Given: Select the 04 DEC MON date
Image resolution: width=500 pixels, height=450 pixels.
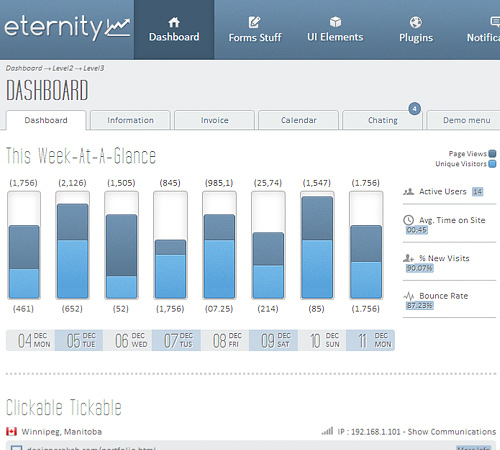Looking at the screenshot, I should [30, 340].
